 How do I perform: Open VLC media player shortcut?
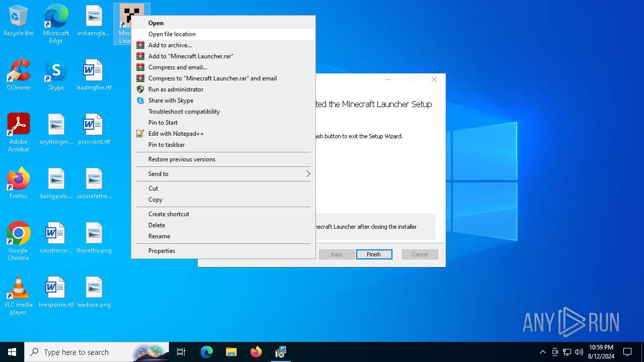point(19,296)
